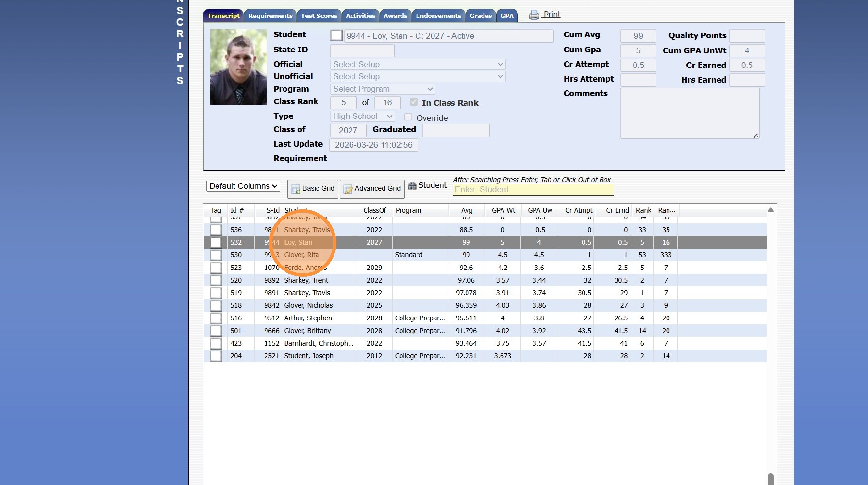868x485 pixels.
Task: Click the 3.673 GPA Wt cell
Action: click(x=502, y=356)
